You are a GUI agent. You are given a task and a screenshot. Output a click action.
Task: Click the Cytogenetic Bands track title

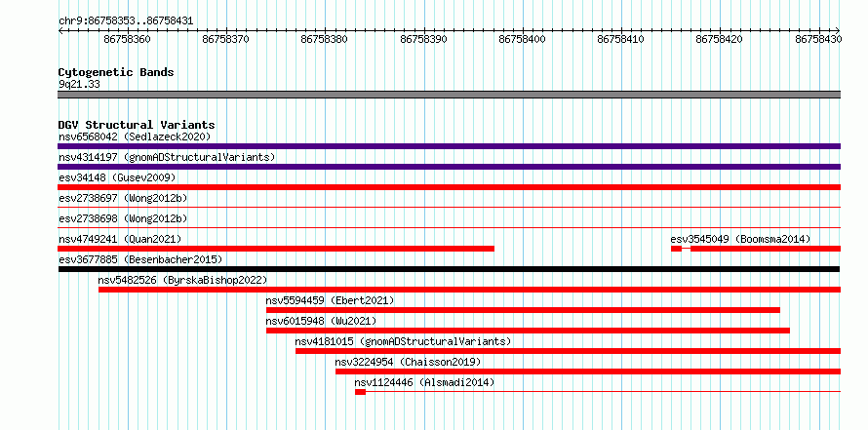pos(116,72)
